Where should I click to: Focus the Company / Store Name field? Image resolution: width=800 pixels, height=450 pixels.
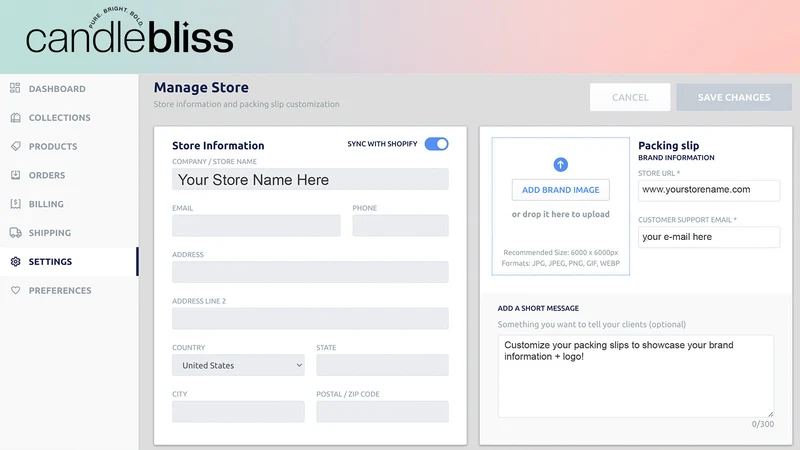pos(310,180)
